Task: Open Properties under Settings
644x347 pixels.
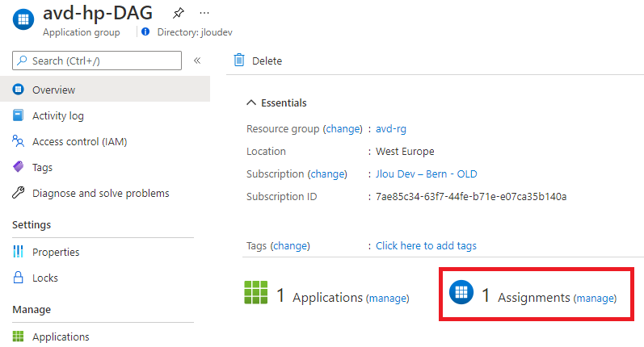Action: click(56, 253)
